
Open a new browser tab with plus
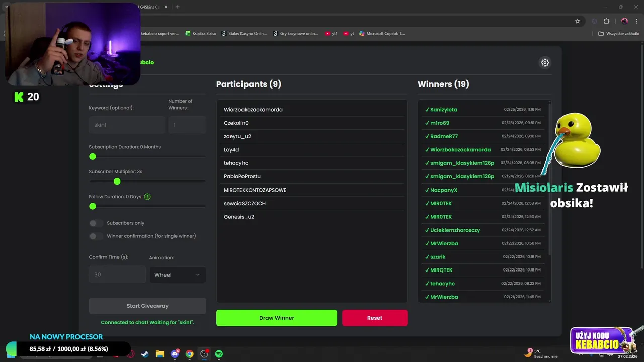click(x=178, y=7)
